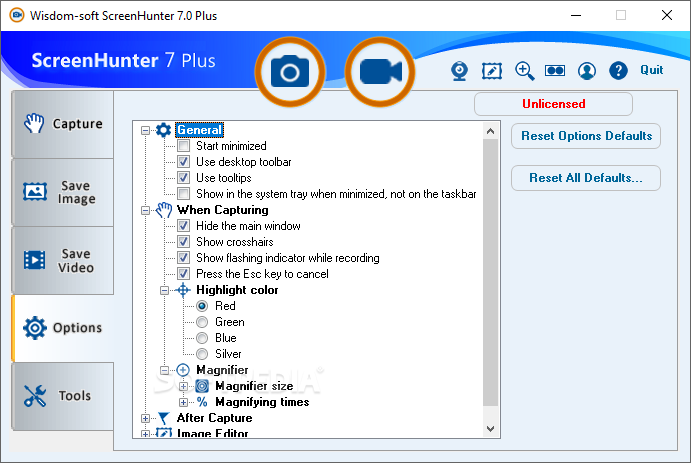Open the image editor pencil icon
The height and width of the screenshot is (463, 691).
click(x=492, y=70)
